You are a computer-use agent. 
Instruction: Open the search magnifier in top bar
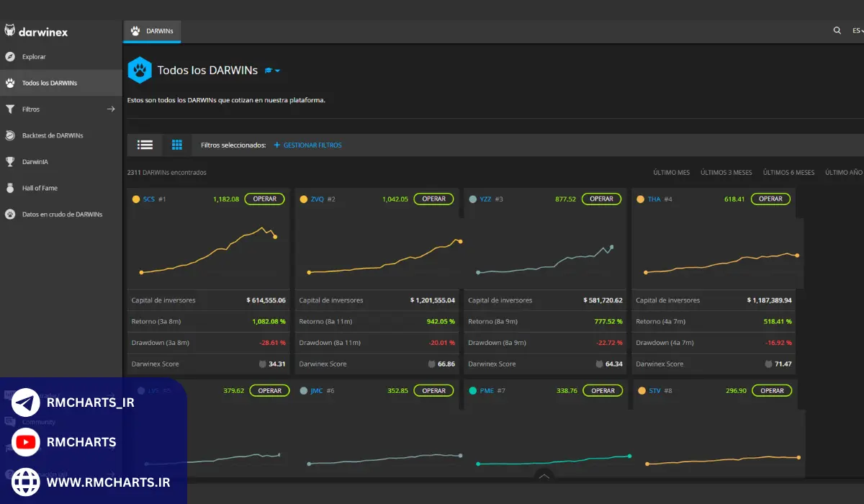click(x=837, y=31)
